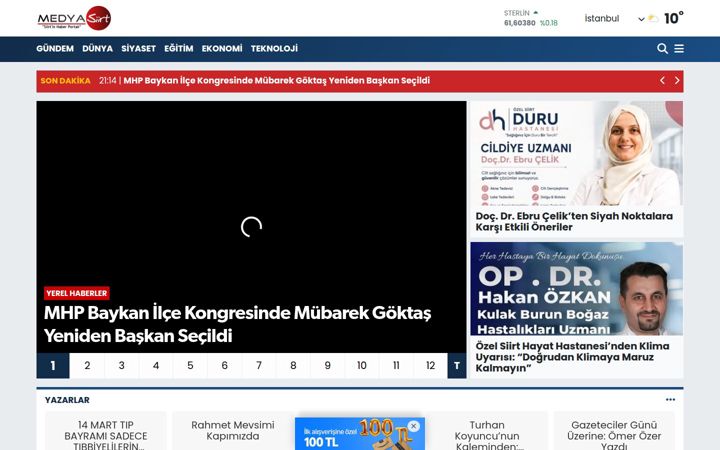720x450 pixels.
Task: Select slide number 6
Action: tap(225, 366)
